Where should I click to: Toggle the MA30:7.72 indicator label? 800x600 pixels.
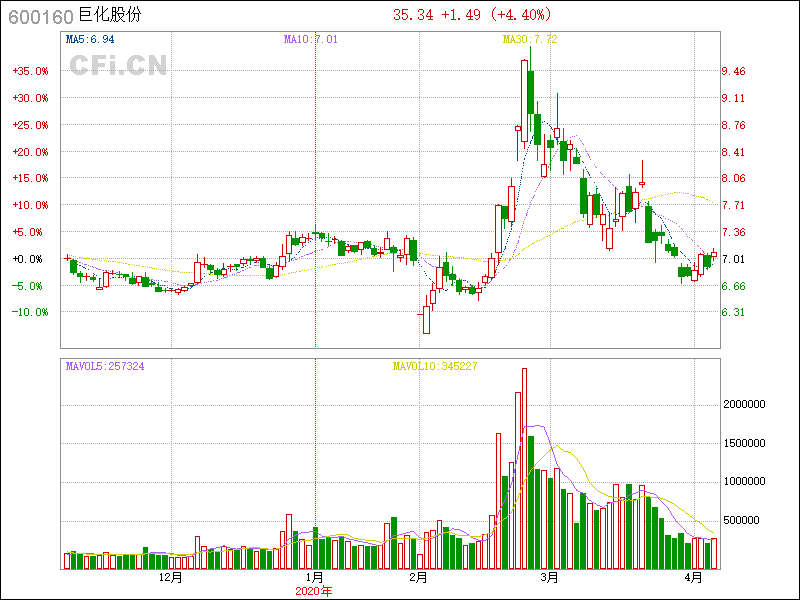tap(530, 39)
